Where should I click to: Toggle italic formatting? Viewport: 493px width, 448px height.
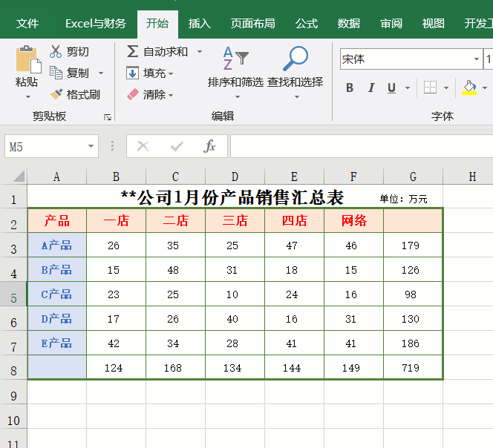click(371, 88)
